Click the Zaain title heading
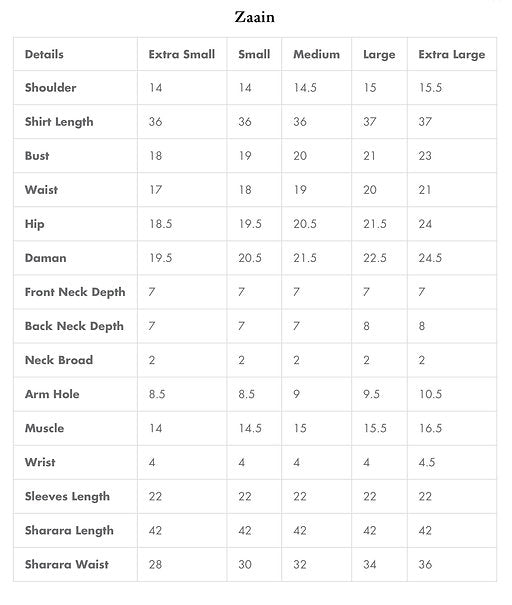 click(x=254, y=17)
